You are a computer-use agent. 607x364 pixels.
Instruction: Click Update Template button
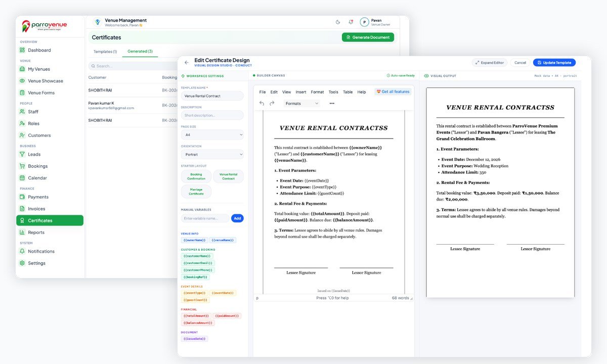click(x=554, y=63)
